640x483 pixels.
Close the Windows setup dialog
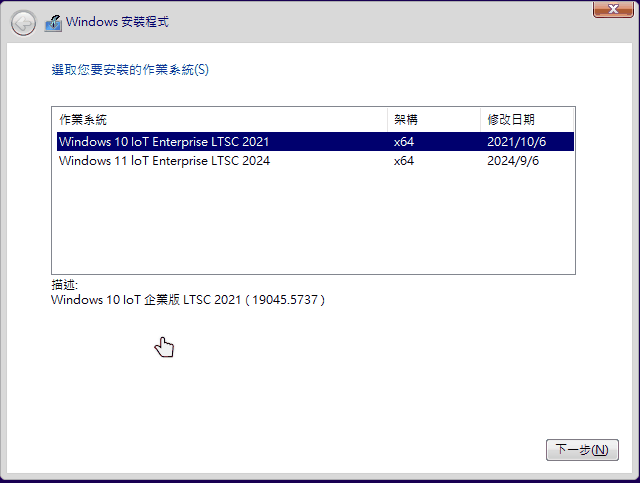[x=613, y=9]
